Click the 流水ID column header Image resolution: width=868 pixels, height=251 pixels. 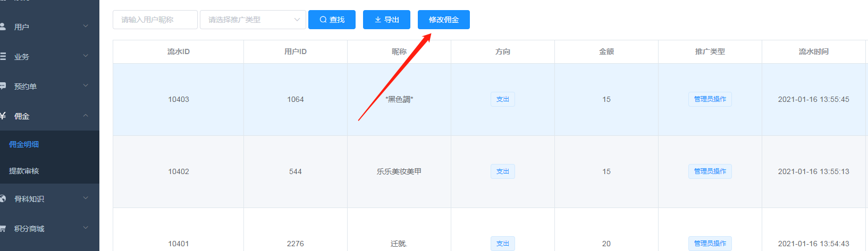pyautogui.click(x=179, y=51)
